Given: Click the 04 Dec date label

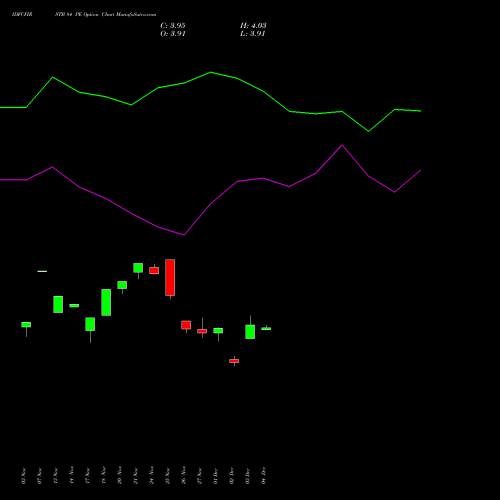Looking at the screenshot, I should [264, 476].
